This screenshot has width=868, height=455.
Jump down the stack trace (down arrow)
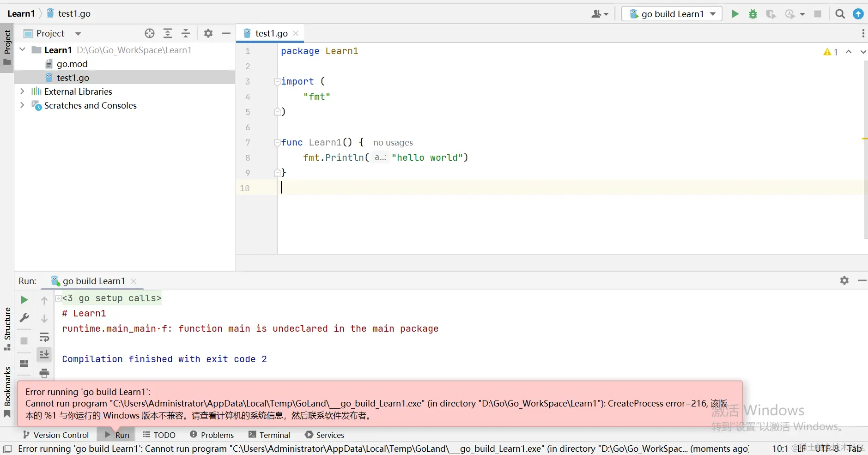(44, 319)
